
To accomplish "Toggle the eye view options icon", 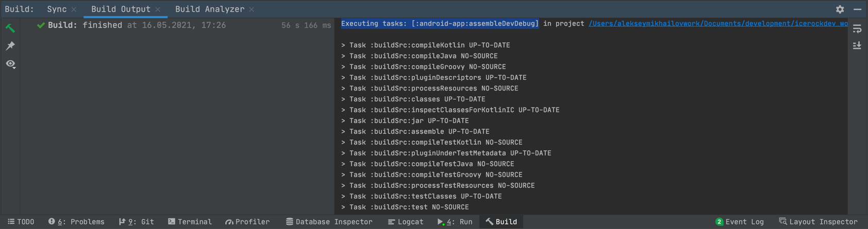I will pyautogui.click(x=10, y=64).
